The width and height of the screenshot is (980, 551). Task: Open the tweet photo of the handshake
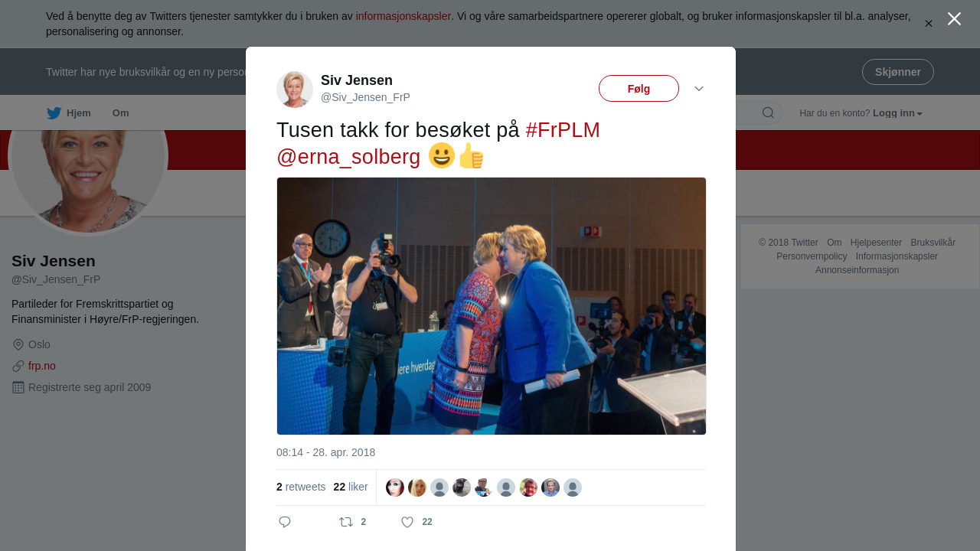pyautogui.click(x=492, y=306)
